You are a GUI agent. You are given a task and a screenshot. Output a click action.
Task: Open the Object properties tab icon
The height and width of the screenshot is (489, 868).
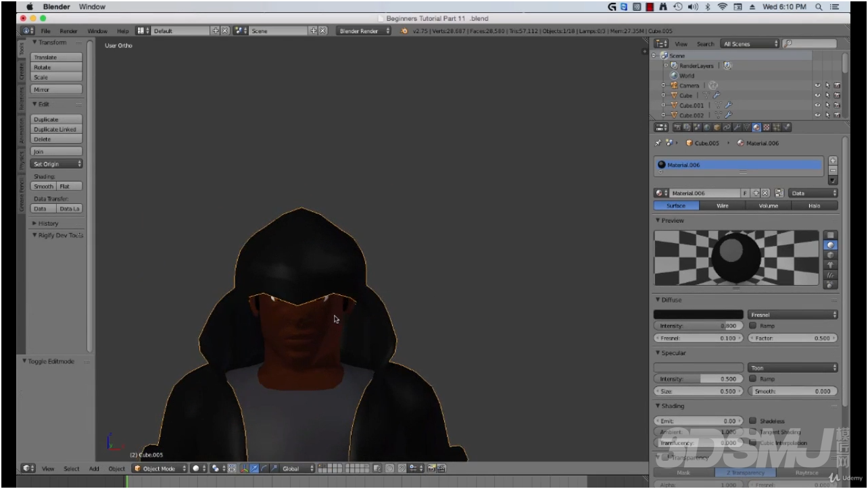(x=717, y=127)
